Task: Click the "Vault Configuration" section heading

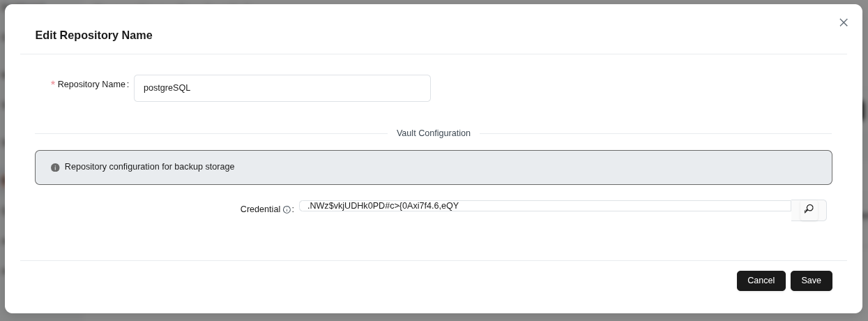Action: click(433, 133)
